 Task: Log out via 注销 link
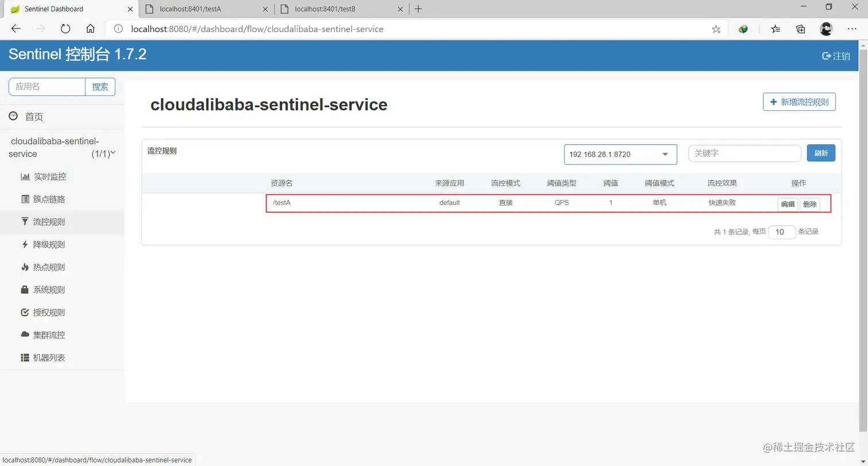point(836,56)
